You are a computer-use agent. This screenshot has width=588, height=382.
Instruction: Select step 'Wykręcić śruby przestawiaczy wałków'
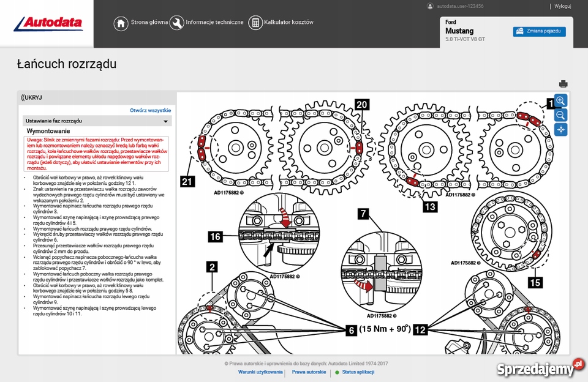pyautogui.click(x=98, y=237)
